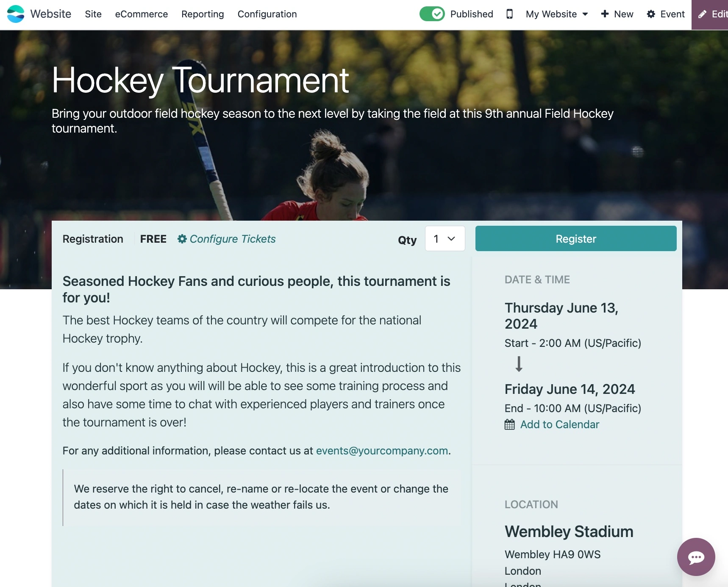The height and width of the screenshot is (587, 728).
Task: Click the Register button
Action: click(x=576, y=238)
